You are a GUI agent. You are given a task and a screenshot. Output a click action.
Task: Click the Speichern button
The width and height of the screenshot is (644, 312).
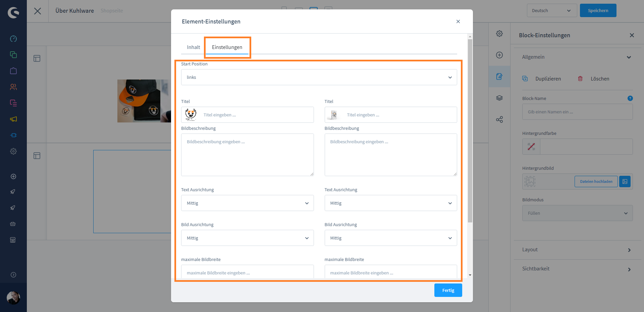pos(598,10)
